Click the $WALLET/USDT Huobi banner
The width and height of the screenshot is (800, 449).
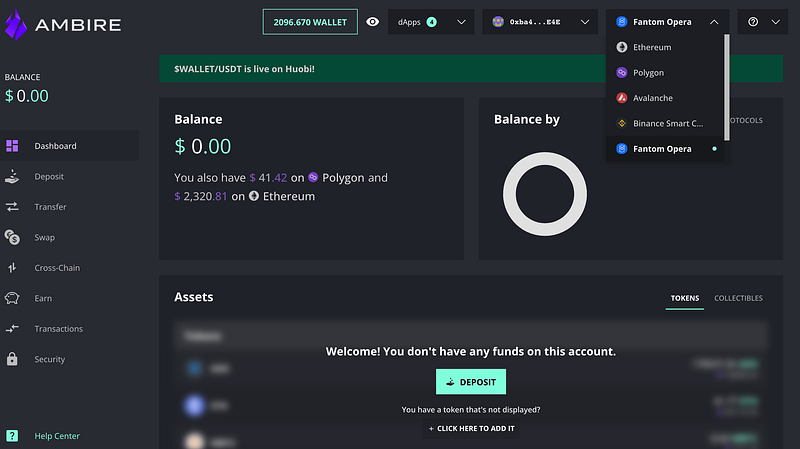click(471, 69)
